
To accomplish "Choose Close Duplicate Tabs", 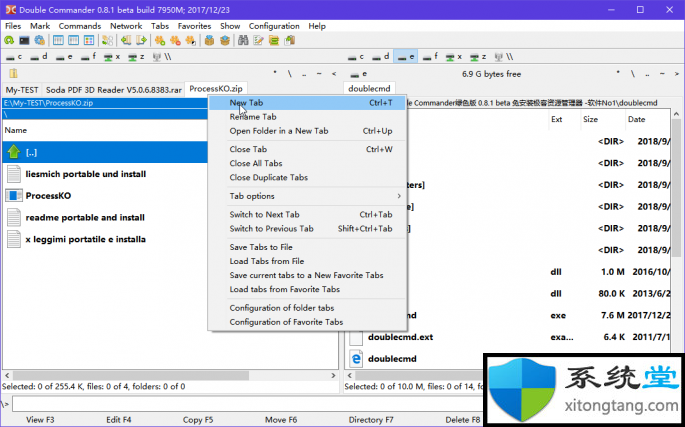I will (308, 177).
